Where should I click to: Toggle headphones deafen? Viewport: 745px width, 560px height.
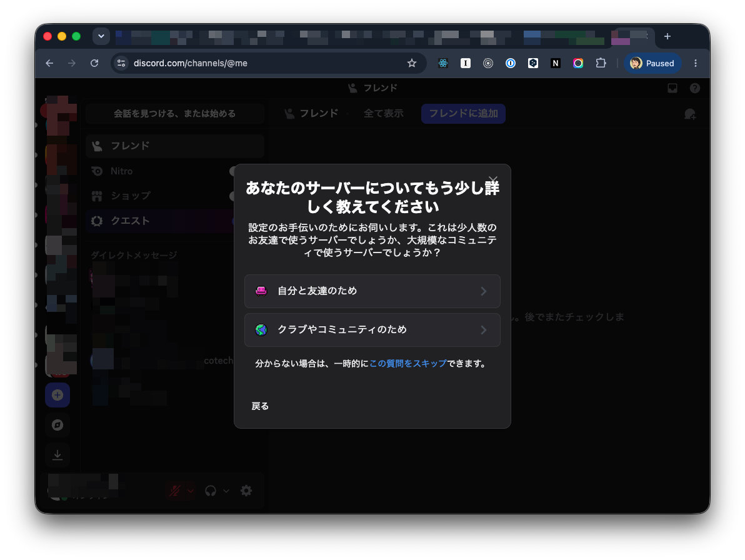[x=211, y=491]
